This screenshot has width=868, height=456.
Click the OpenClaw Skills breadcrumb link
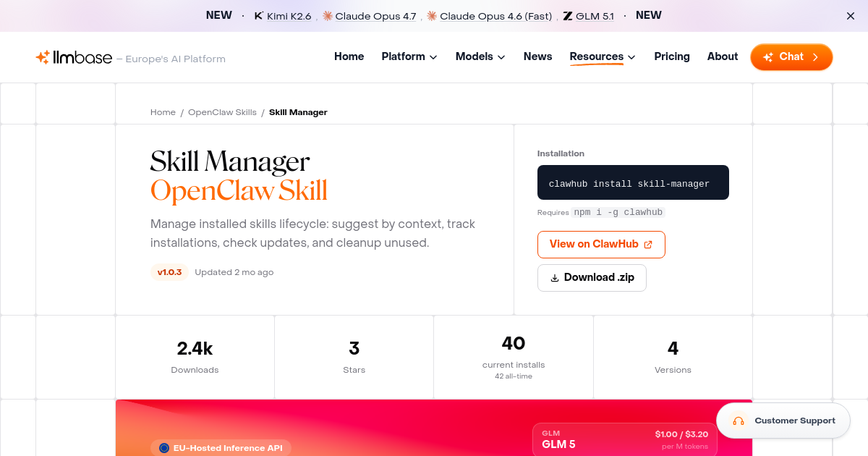coord(221,112)
